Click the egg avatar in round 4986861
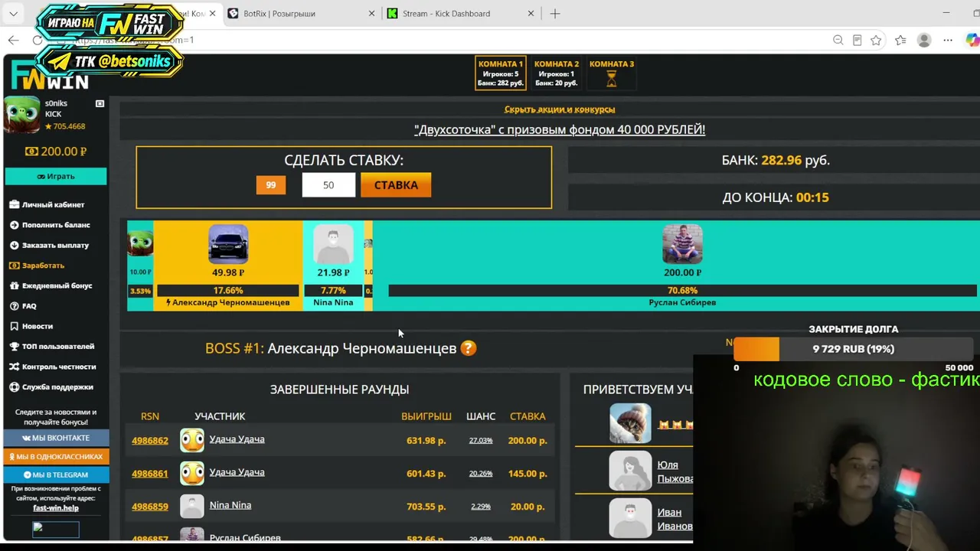 [x=192, y=473]
